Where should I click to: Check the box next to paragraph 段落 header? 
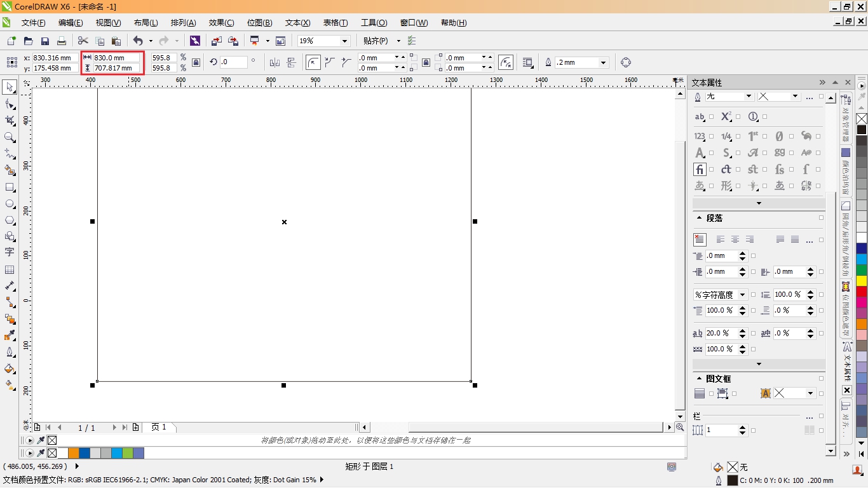[821, 218]
